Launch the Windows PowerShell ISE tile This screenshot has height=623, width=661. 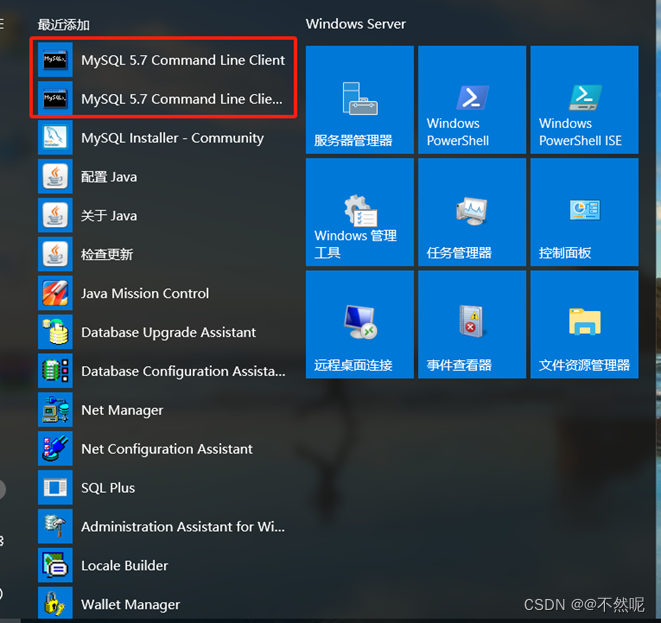[x=584, y=100]
